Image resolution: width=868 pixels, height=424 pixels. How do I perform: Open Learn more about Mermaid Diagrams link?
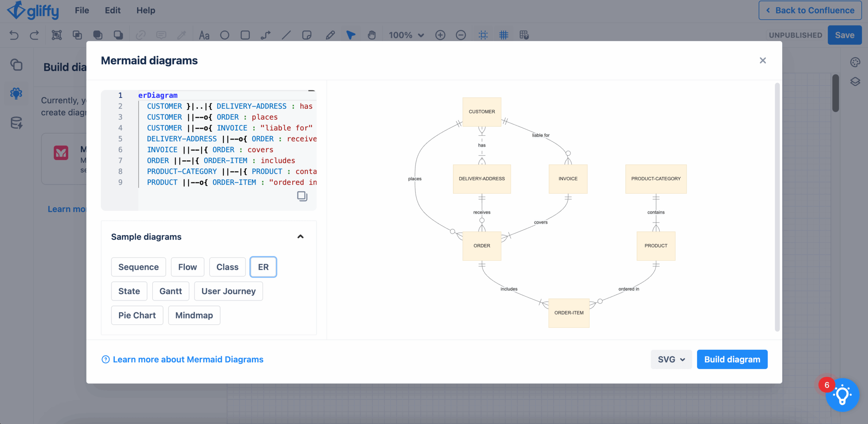[x=188, y=359]
